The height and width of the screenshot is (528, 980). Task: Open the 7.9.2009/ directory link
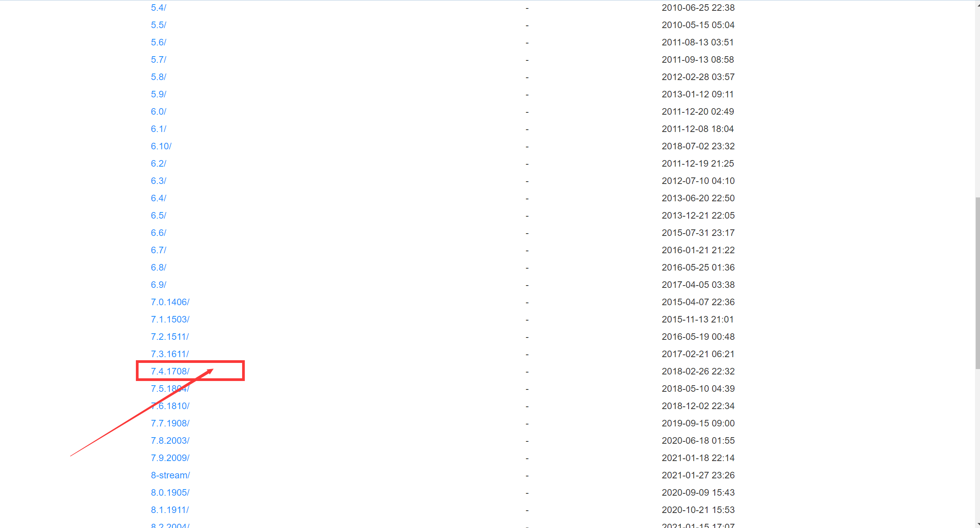pyautogui.click(x=170, y=458)
